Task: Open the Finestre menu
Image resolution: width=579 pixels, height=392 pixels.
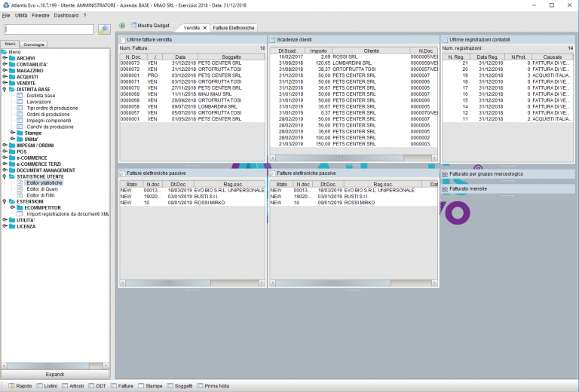Action: coord(41,16)
